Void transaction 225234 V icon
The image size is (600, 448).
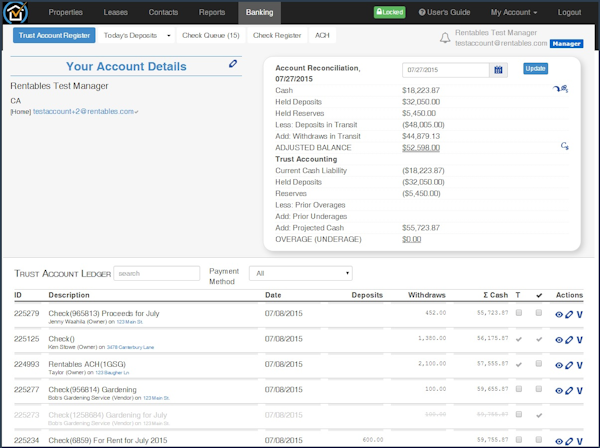click(579, 441)
